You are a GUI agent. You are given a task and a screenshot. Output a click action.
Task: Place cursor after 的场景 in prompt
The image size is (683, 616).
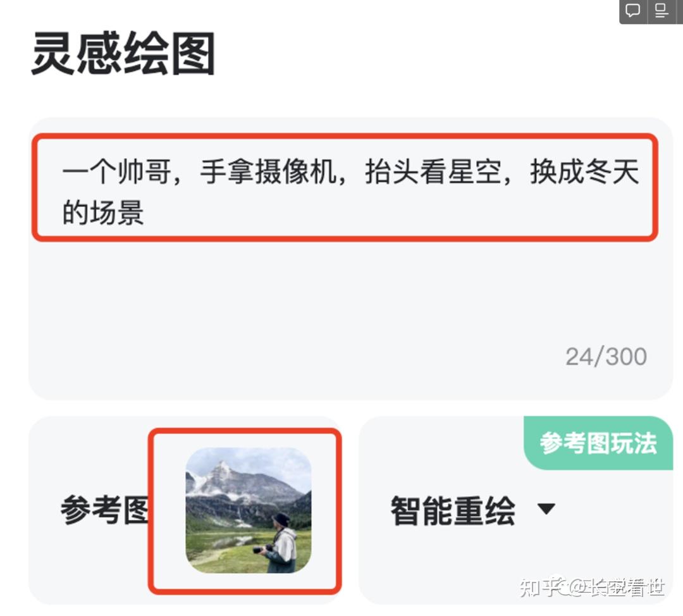145,213
